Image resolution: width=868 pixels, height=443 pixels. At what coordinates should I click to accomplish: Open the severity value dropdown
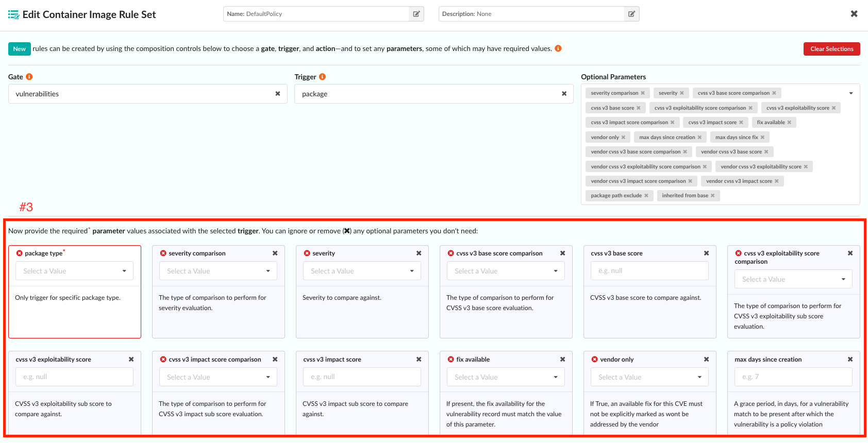click(362, 271)
